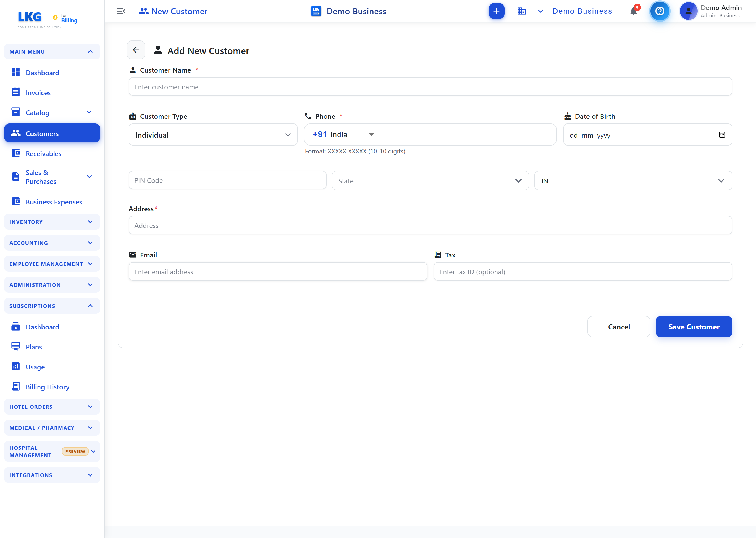Expand the Administration section
Image resolution: width=756 pixels, height=538 pixels.
[x=52, y=285]
